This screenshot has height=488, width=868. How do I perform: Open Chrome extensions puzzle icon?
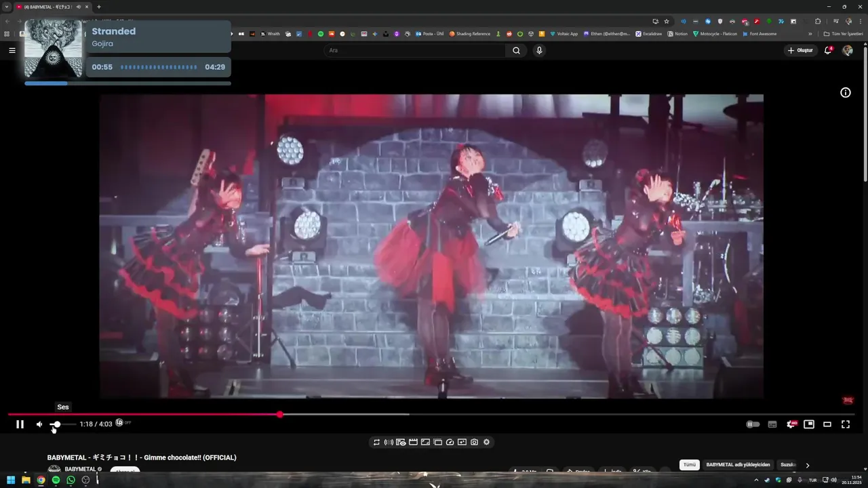[818, 21]
